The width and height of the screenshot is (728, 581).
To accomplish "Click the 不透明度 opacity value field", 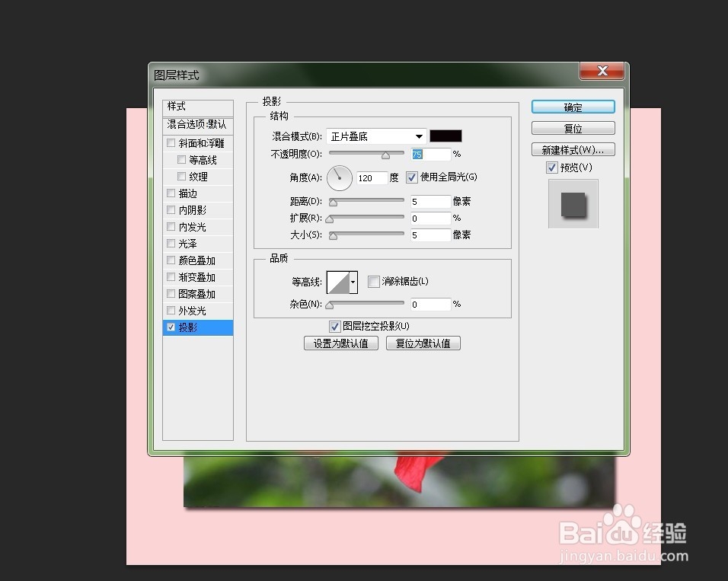I will tap(429, 154).
